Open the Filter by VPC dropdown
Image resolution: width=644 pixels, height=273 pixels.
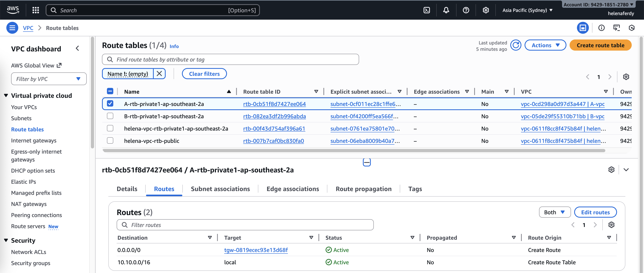(x=49, y=79)
